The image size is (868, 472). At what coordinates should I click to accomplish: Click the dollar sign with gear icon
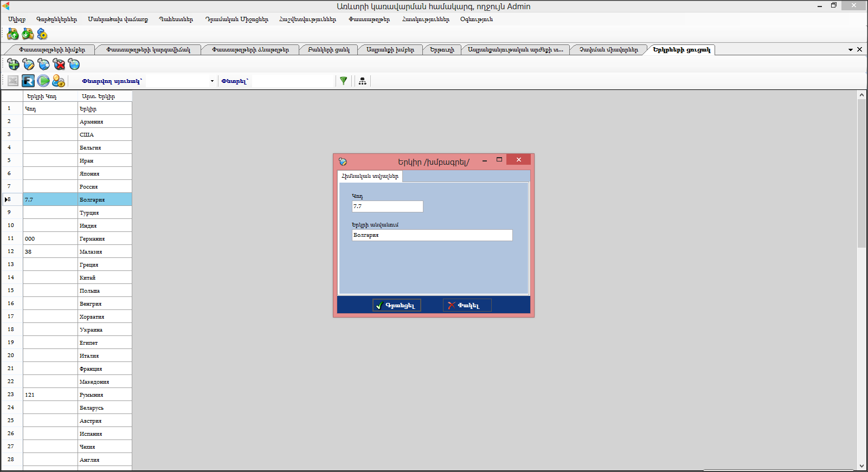(42, 35)
